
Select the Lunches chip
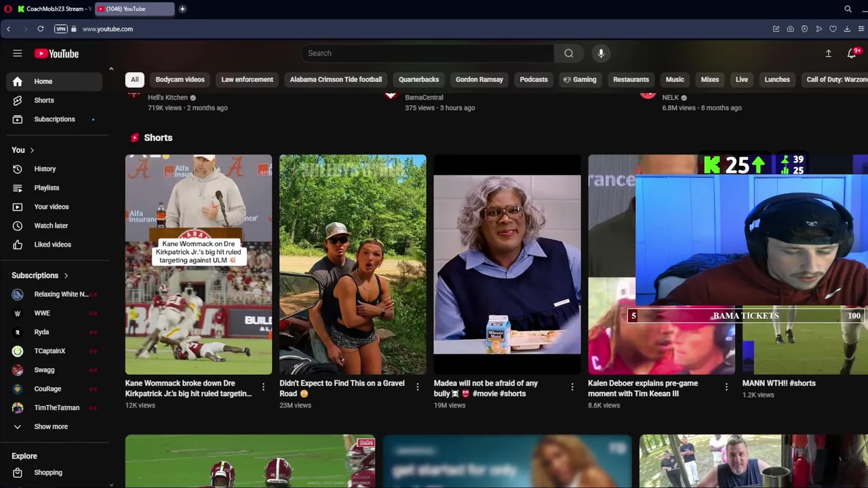click(x=777, y=79)
